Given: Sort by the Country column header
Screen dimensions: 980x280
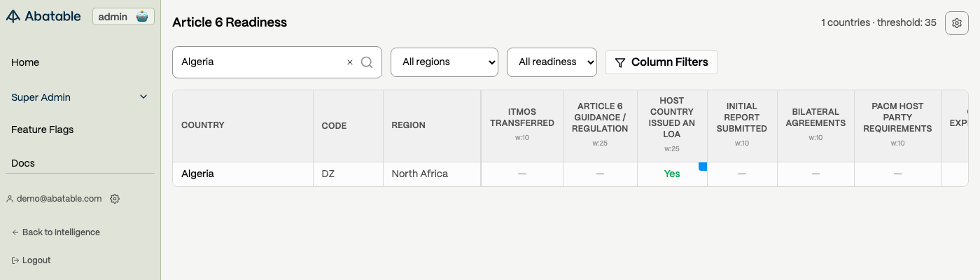Looking at the screenshot, I should (x=203, y=125).
